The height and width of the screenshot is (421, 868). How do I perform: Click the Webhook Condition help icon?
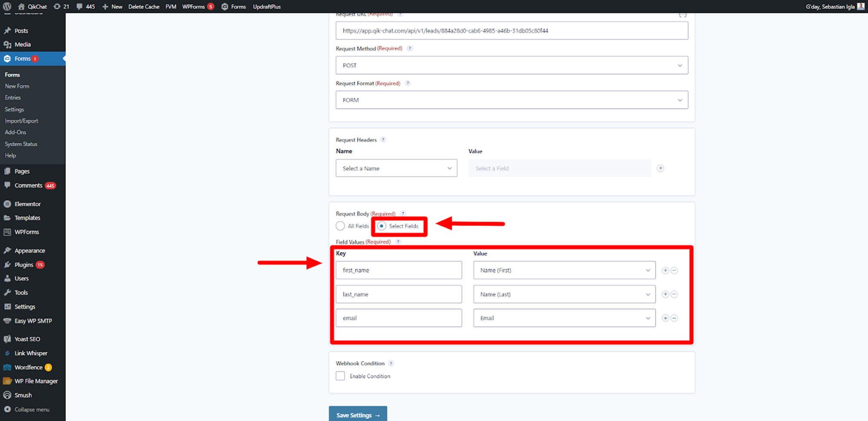(391, 364)
